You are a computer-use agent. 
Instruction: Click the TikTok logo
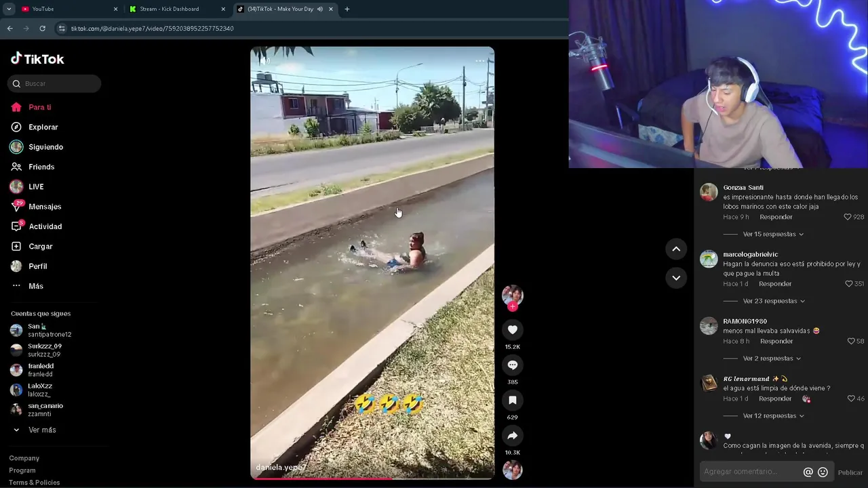37,59
